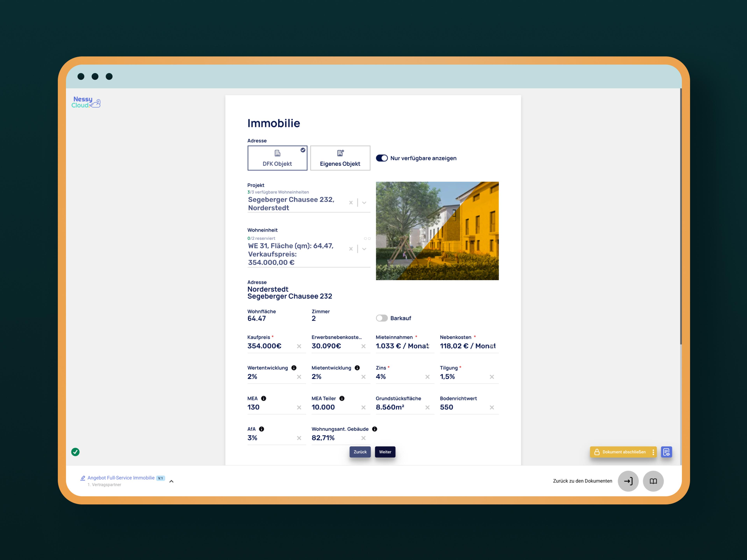Click the exit arrow icon button
747x560 pixels.
point(628,481)
